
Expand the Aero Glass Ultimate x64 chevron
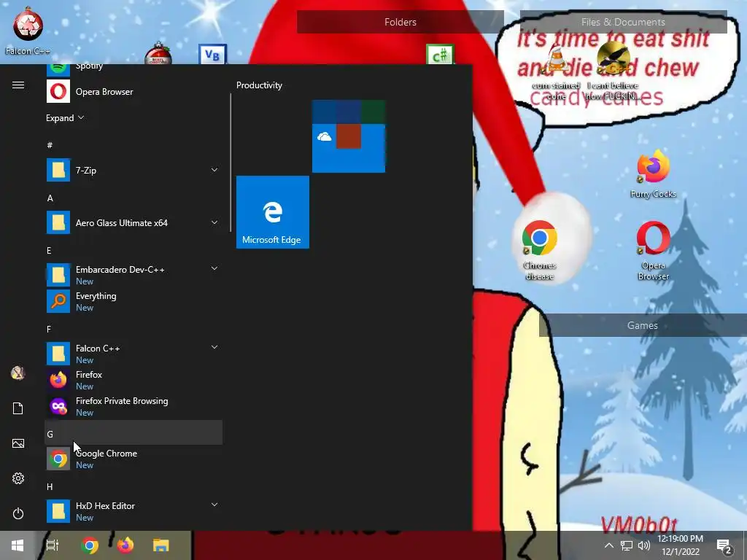click(214, 222)
